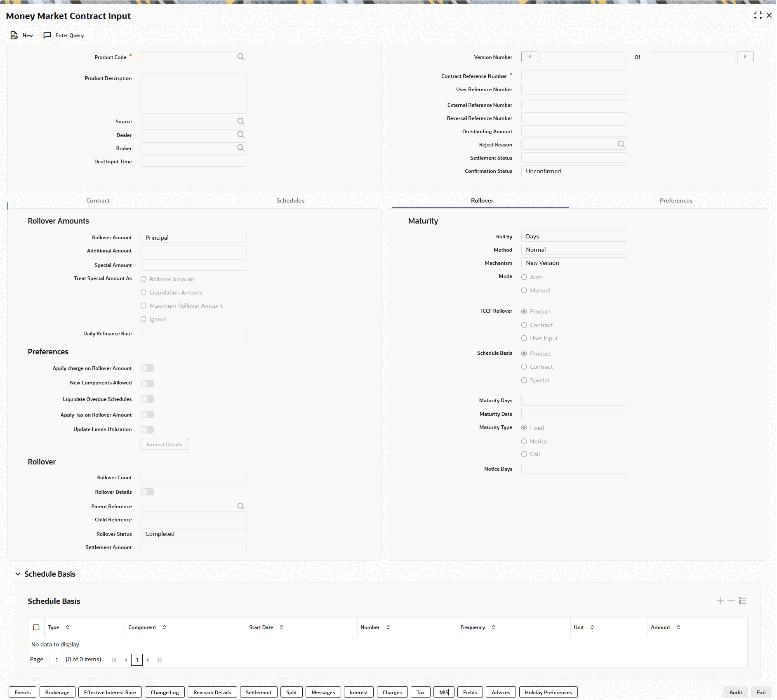Restore the window size using the collapse icon
The image size is (777, 700).
[758, 16]
